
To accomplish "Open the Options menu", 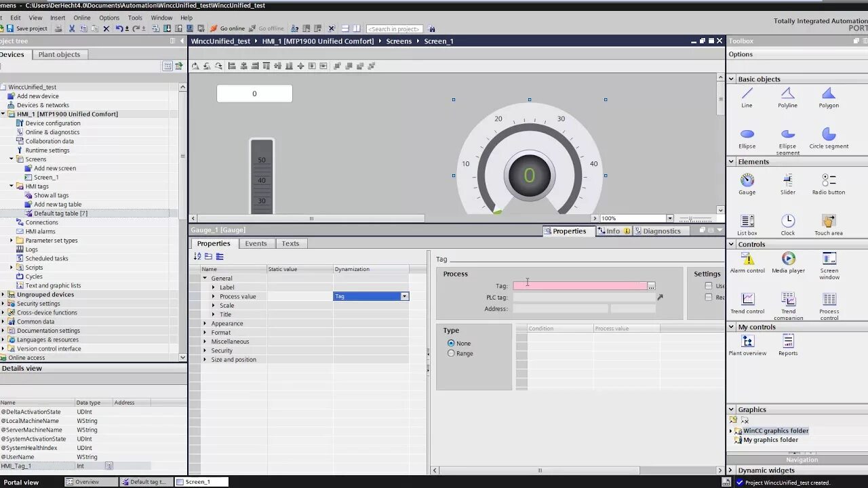I will click(109, 18).
